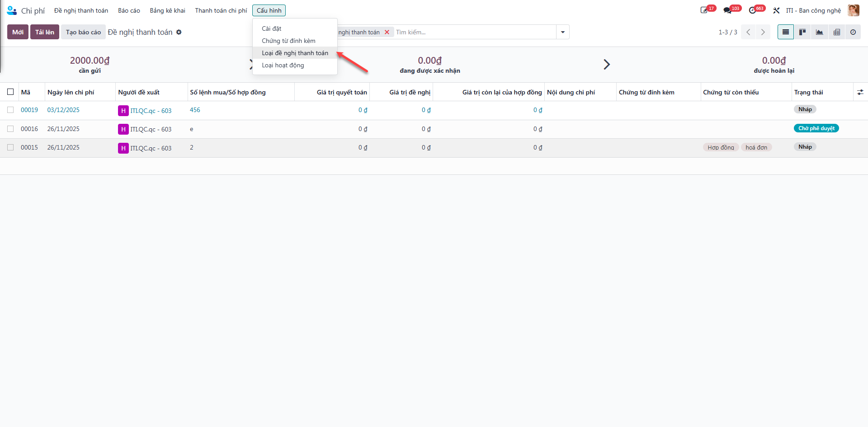This screenshot has width=868, height=427.
Task: Click the Hợp đồng tag in row 00015
Action: pos(721,147)
